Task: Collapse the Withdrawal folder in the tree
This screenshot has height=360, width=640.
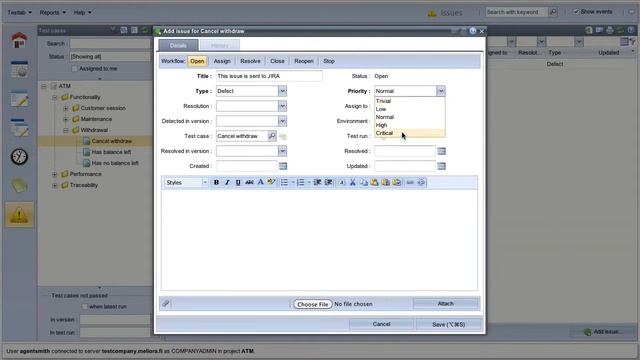Action: pos(66,130)
